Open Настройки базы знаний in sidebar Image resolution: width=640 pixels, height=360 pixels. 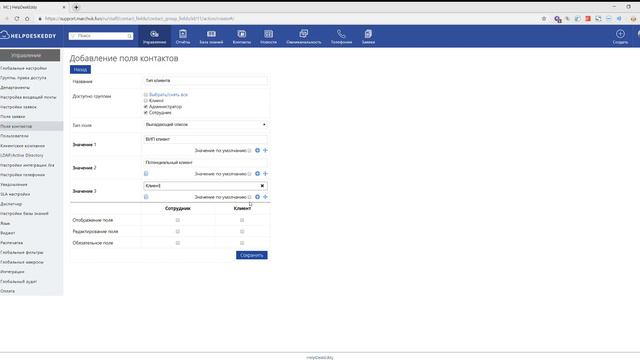pos(24,214)
